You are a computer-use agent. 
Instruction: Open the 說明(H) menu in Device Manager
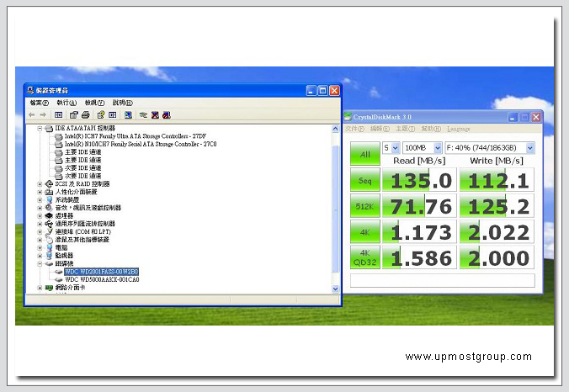[x=123, y=103]
